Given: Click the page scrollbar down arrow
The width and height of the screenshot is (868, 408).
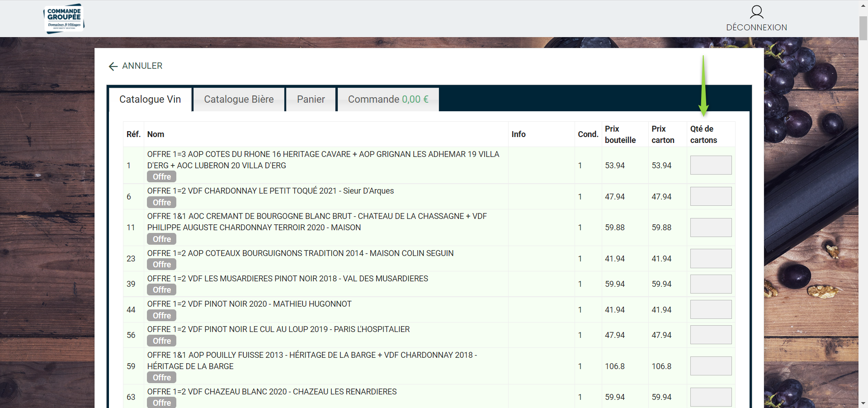Looking at the screenshot, I should coord(863,403).
